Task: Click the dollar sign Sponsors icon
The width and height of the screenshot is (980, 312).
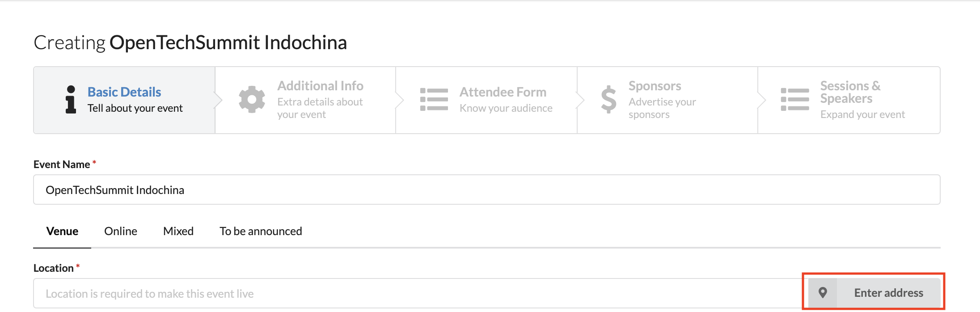Action: 608,99
